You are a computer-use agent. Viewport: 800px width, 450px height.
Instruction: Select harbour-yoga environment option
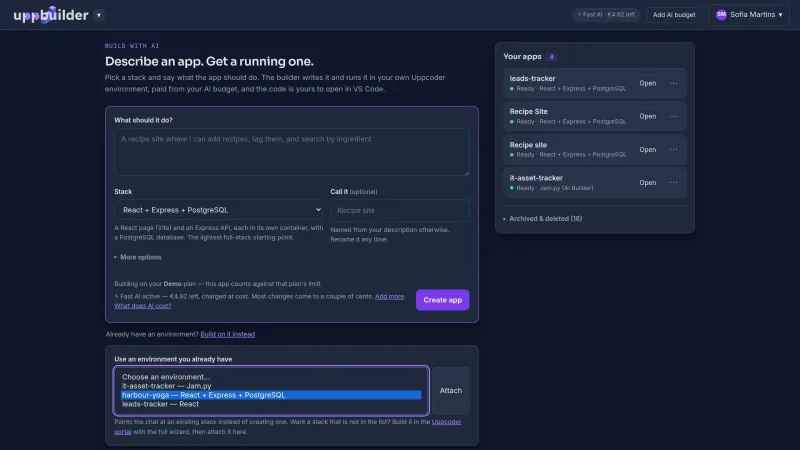click(x=271, y=395)
